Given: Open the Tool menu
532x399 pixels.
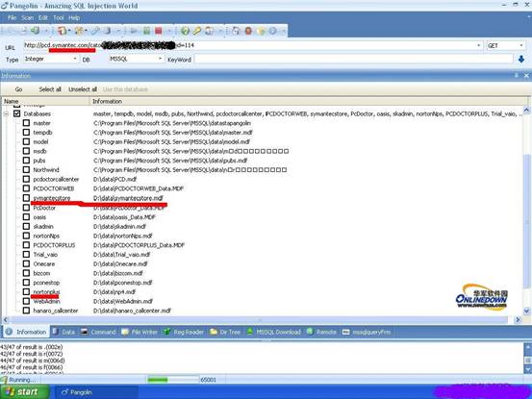Looking at the screenshot, I should pyautogui.click(x=59, y=17).
